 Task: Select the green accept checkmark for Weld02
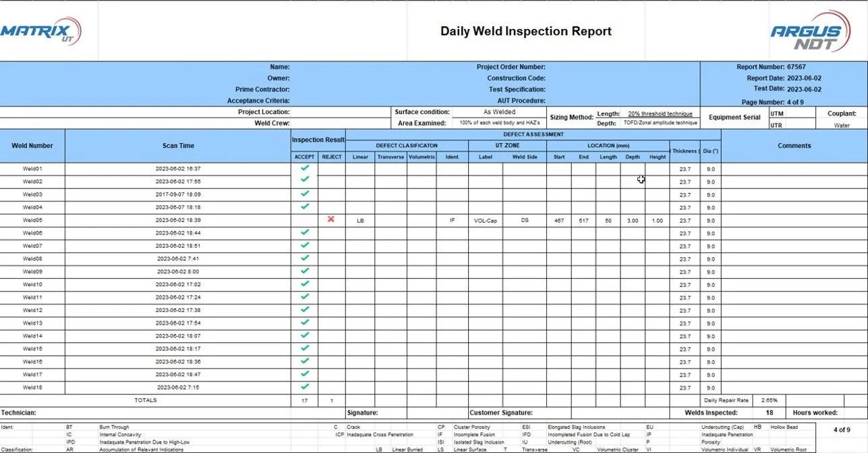pos(304,180)
